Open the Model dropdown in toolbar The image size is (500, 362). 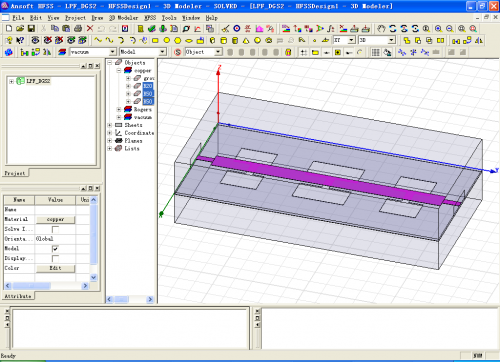coord(163,52)
